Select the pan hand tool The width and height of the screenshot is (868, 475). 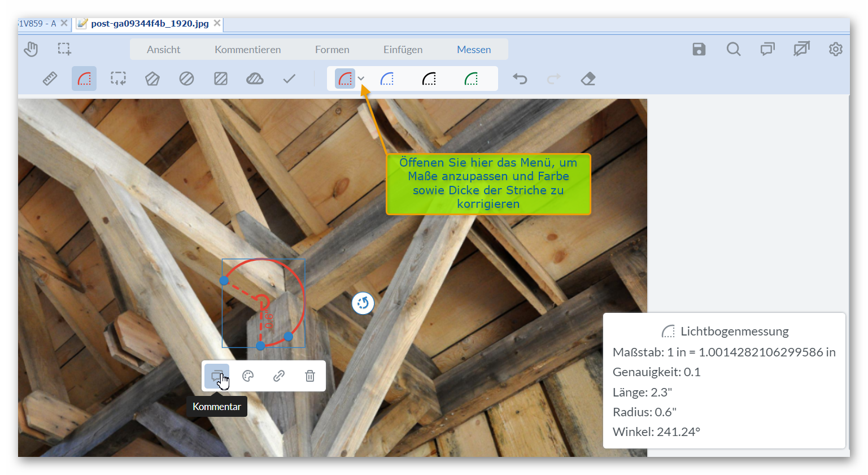[31, 50]
